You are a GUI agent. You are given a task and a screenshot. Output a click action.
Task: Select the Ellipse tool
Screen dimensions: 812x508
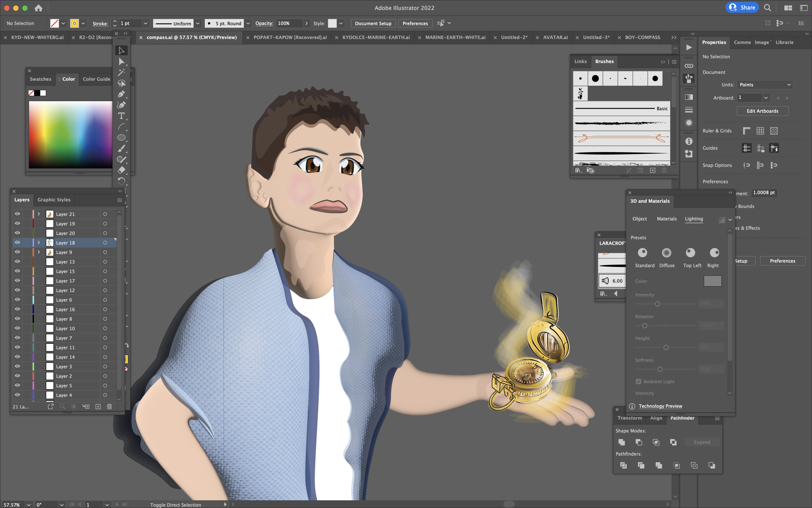coord(121,138)
